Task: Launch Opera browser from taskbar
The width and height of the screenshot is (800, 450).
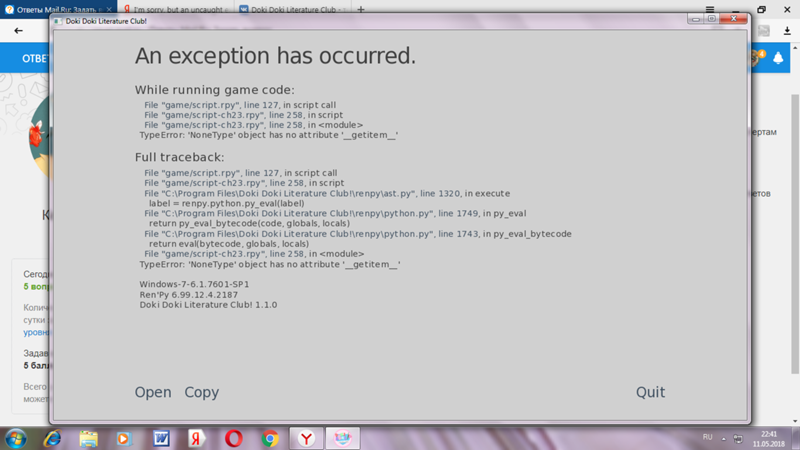Action: [233, 439]
